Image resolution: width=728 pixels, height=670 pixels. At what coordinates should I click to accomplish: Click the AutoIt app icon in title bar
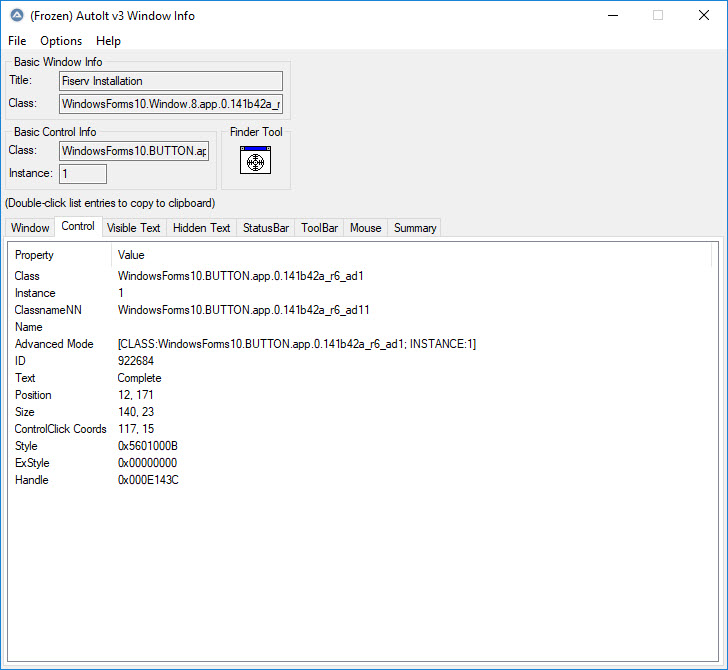[x=16, y=15]
